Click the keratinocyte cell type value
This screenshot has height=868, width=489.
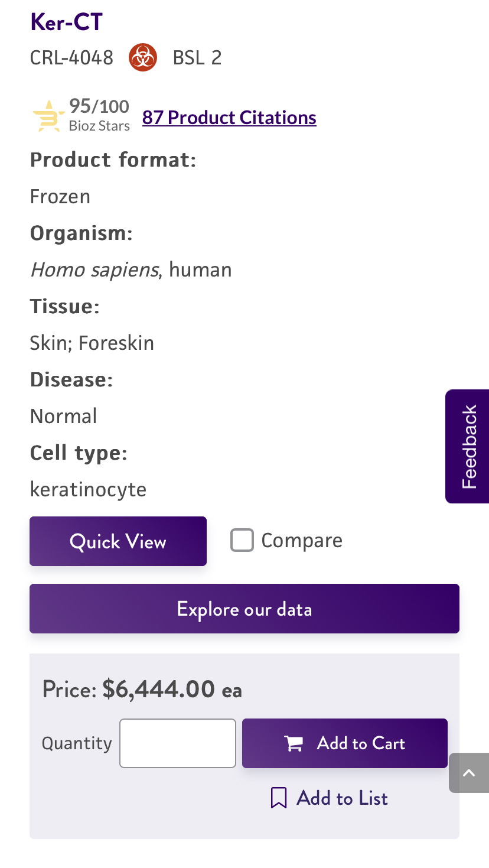point(89,489)
